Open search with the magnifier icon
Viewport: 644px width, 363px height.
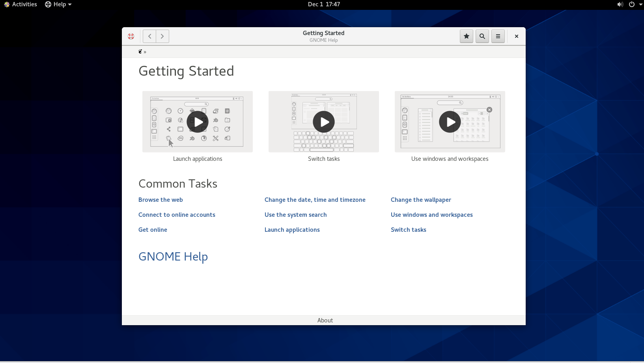pos(482,36)
